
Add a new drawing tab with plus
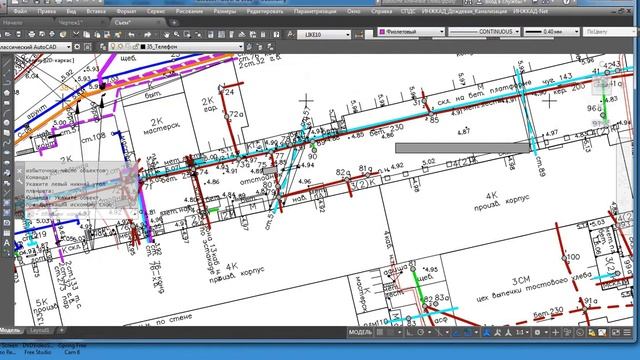point(174,22)
